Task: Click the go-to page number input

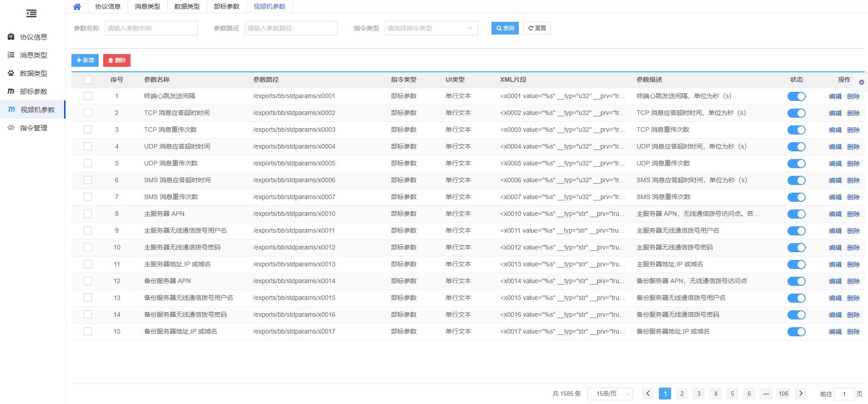Action: (x=844, y=394)
